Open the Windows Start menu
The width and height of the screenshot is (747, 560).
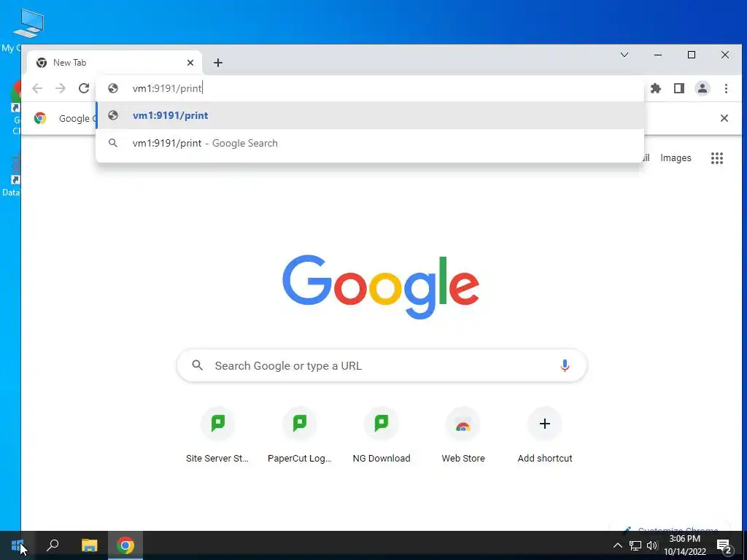click(x=18, y=545)
